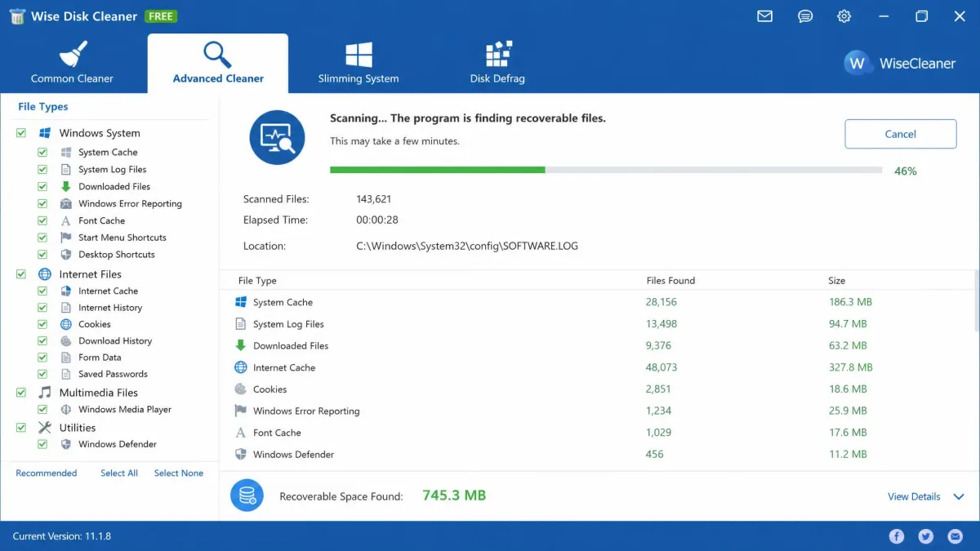Viewport: 980px width, 551px height.
Task: Click the Windows Error Reporting flag in results
Action: [241, 411]
